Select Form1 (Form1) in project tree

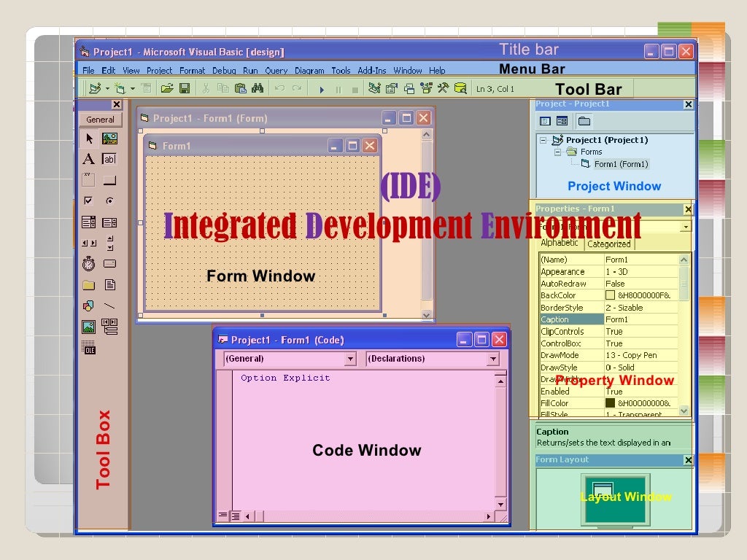point(621,164)
